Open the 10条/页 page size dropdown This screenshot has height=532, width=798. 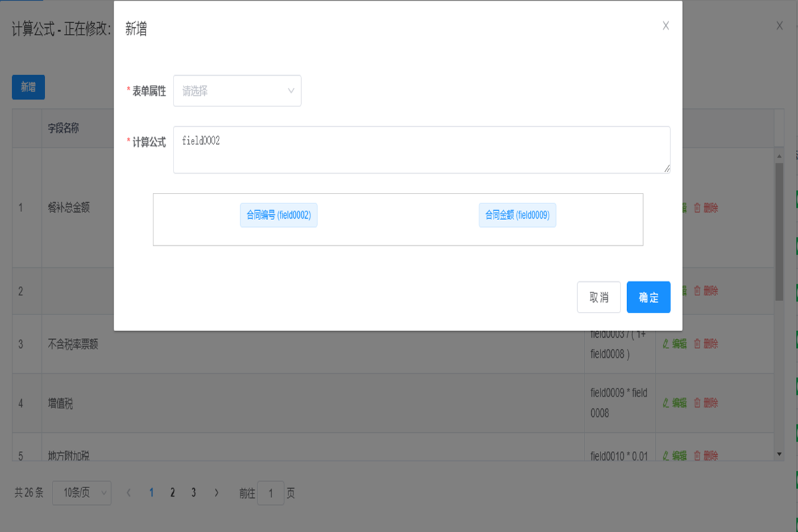point(81,493)
